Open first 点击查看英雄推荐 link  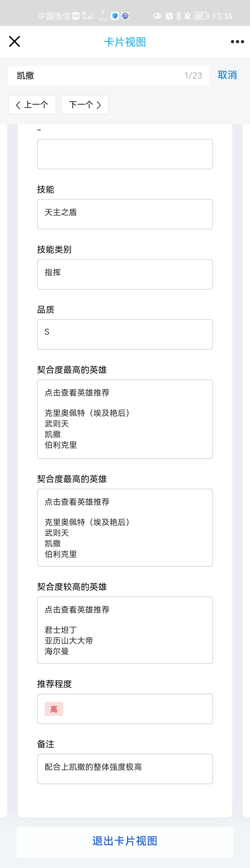pos(77,393)
